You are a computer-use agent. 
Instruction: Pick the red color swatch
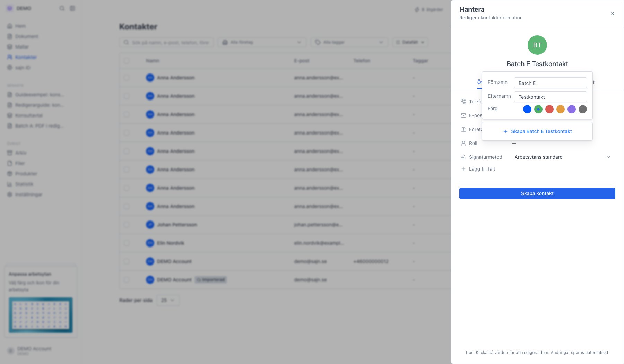tap(549, 109)
